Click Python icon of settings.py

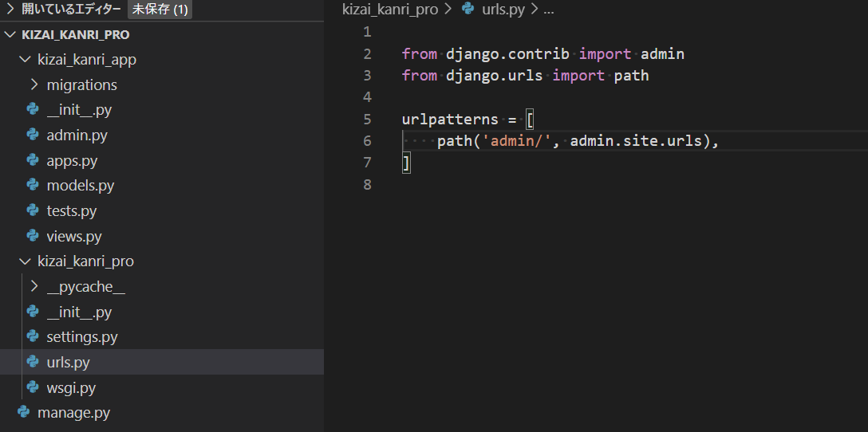click(33, 337)
